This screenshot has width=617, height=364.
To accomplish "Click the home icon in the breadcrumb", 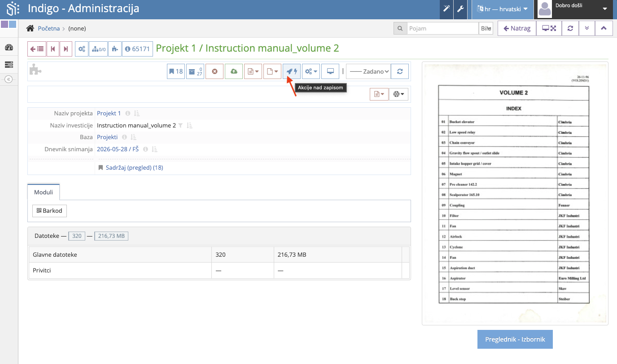I will (30, 28).
